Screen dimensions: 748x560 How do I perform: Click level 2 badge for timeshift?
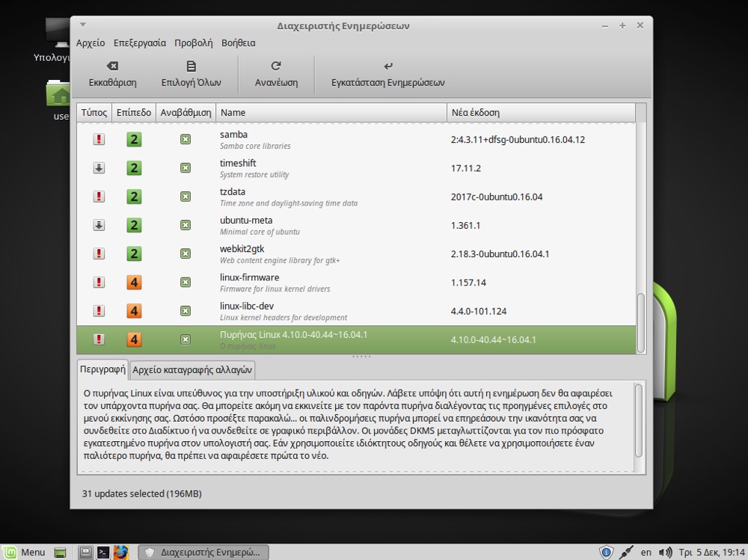pyautogui.click(x=134, y=168)
